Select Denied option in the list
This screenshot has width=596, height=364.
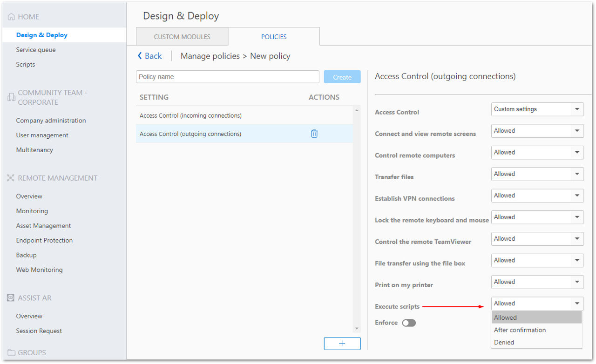tap(536, 342)
